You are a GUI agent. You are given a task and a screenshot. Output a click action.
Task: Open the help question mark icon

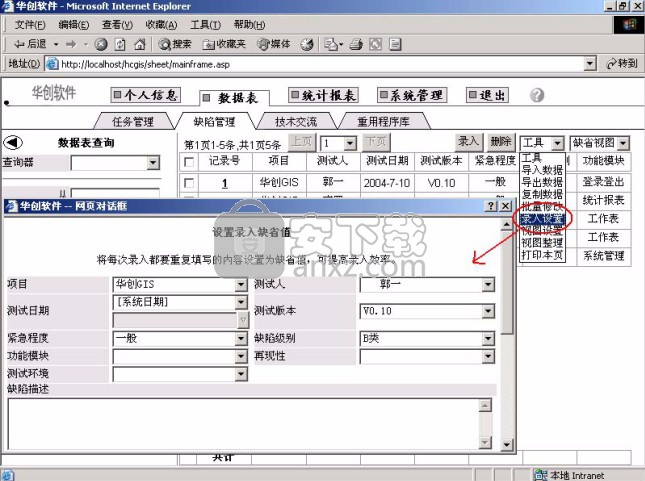(537, 95)
